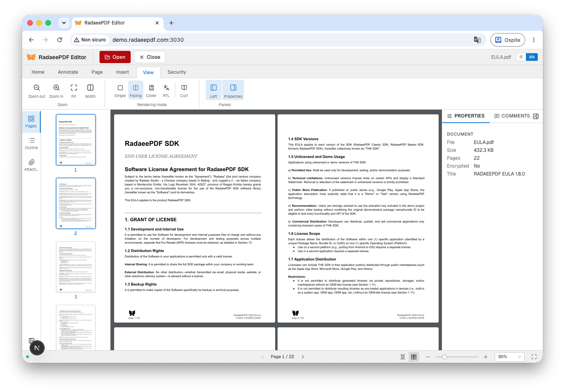Enter fullscreen mode from status bar

(534, 357)
